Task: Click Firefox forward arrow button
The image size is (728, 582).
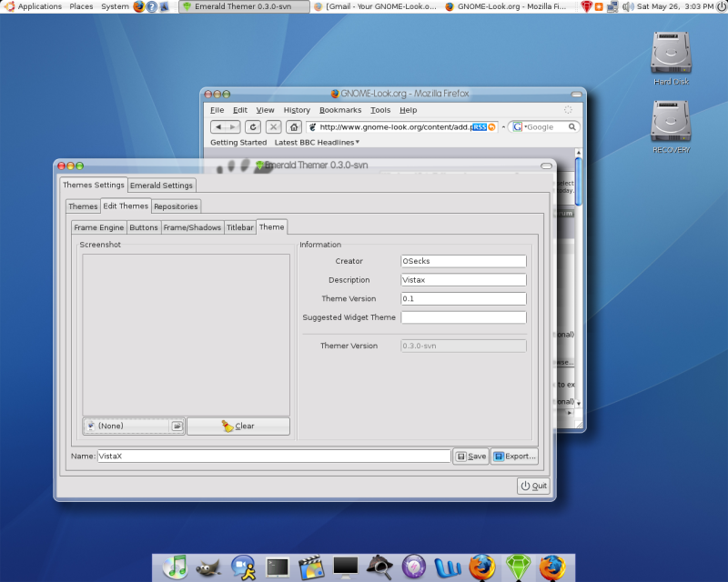Action: click(x=233, y=126)
